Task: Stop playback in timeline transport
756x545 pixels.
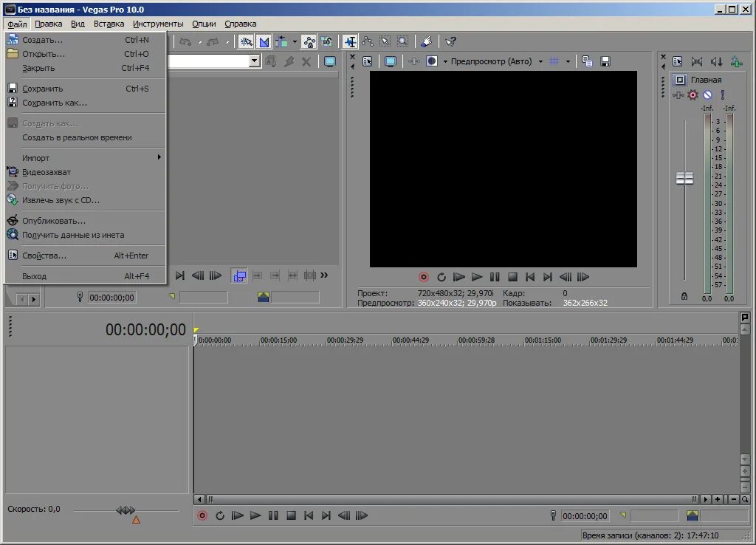Action: coord(291,515)
